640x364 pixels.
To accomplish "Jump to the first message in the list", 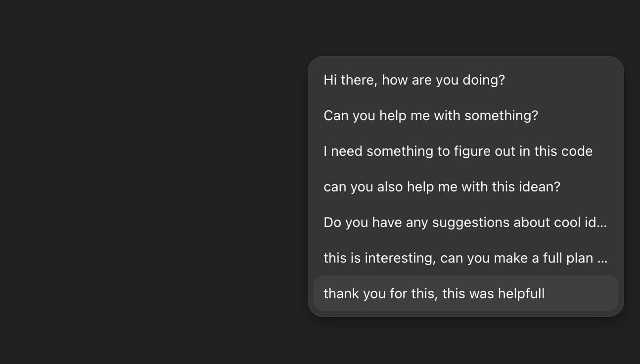I will [414, 80].
